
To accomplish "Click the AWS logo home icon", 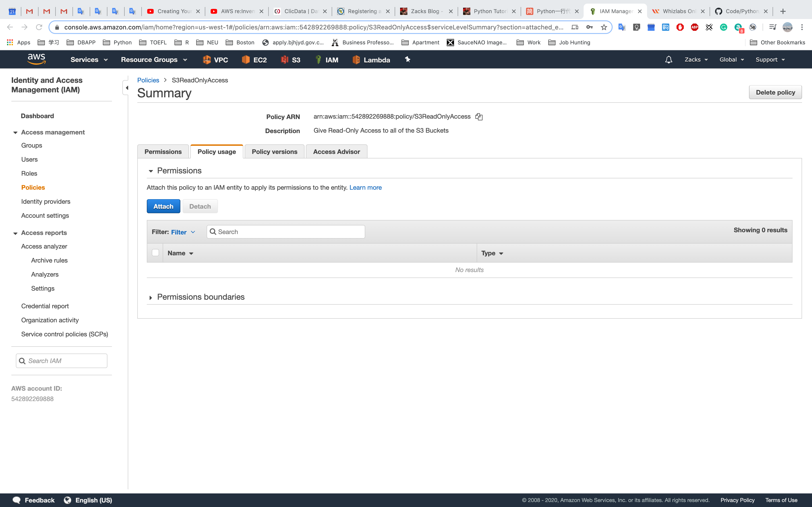I will (x=36, y=59).
